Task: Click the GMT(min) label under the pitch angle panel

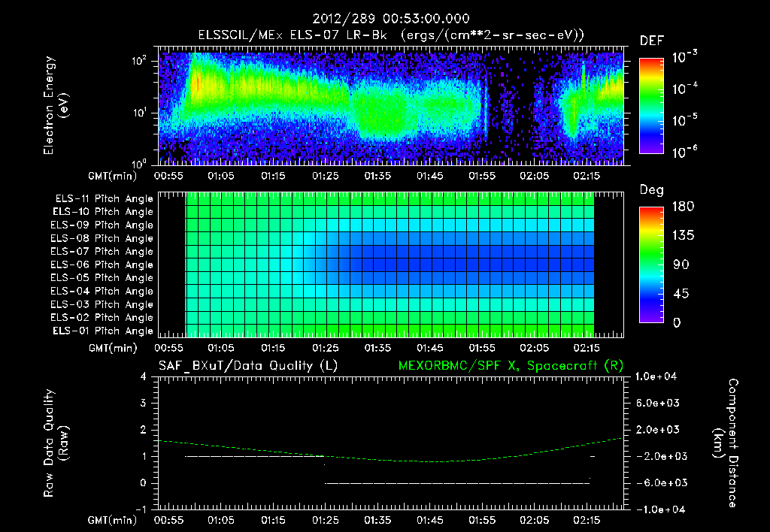Action: [113, 349]
